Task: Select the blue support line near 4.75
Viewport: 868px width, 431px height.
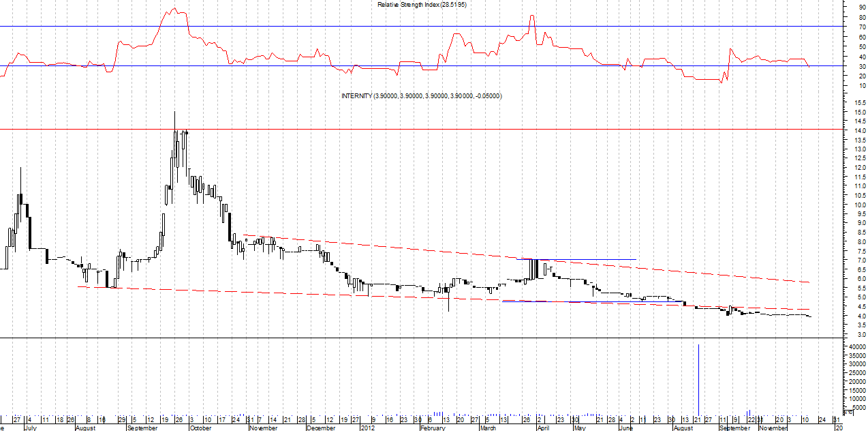Action: point(579,302)
